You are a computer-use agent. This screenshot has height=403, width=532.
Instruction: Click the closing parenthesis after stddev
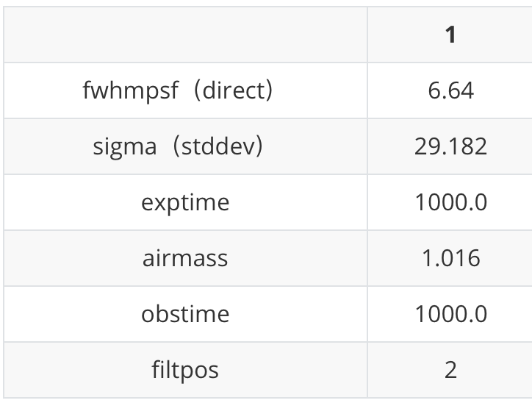(x=257, y=146)
